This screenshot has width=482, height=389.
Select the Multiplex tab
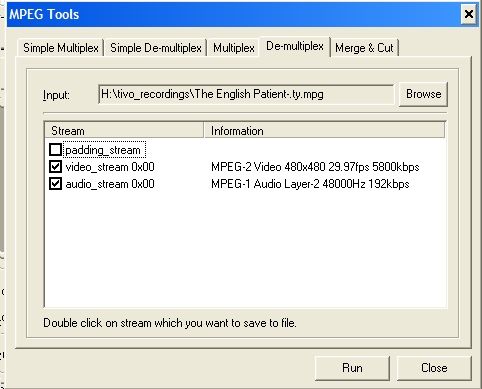pos(234,48)
